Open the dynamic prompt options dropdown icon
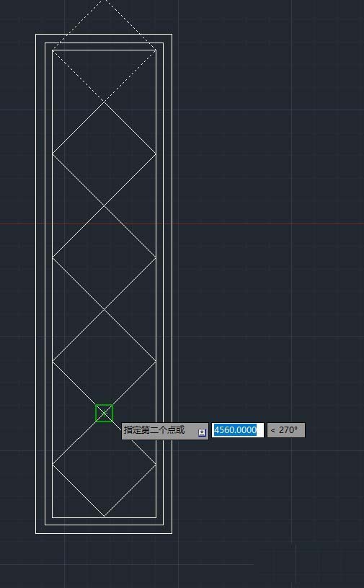Image resolution: width=364 pixels, height=588 pixels. (x=202, y=432)
